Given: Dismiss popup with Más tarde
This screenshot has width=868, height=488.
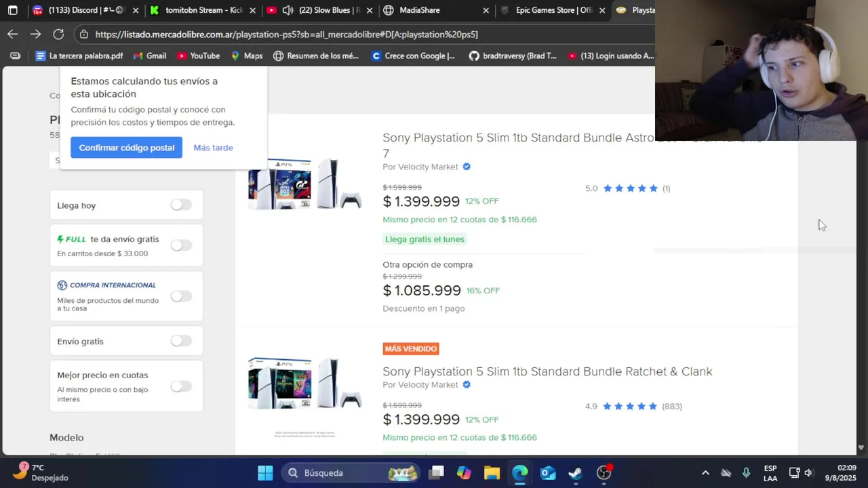Looking at the screenshot, I should 213,147.
